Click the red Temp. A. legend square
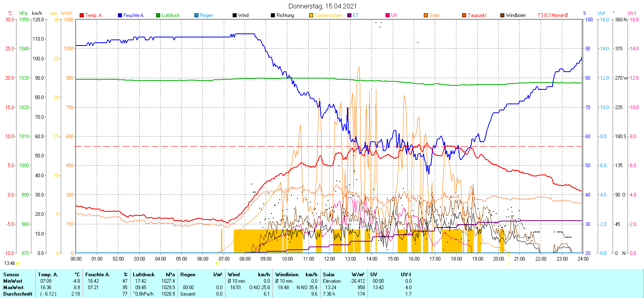The height and width of the screenshot is (298, 644). pyautogui.click(x=82, y=15)
